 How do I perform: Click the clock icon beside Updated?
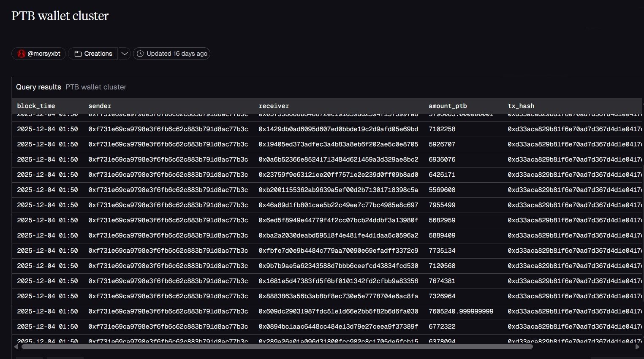pos(140,54)
